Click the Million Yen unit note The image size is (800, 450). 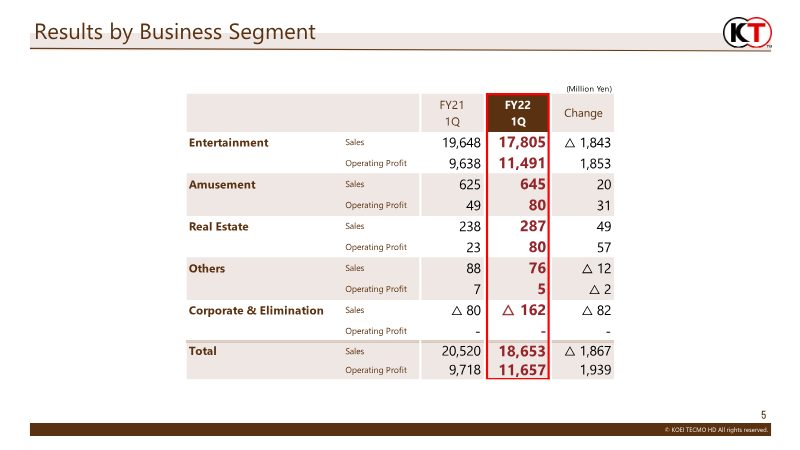[x=589, y=89]
